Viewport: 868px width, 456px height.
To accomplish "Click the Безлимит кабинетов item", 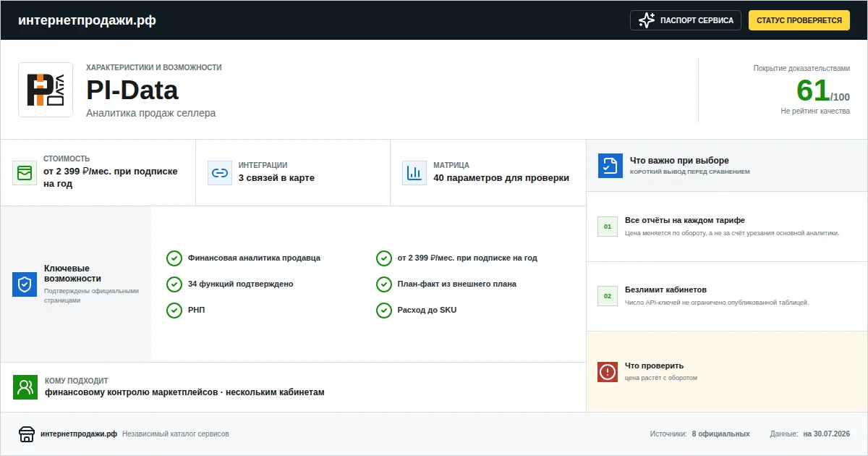I will coord(727,296).
